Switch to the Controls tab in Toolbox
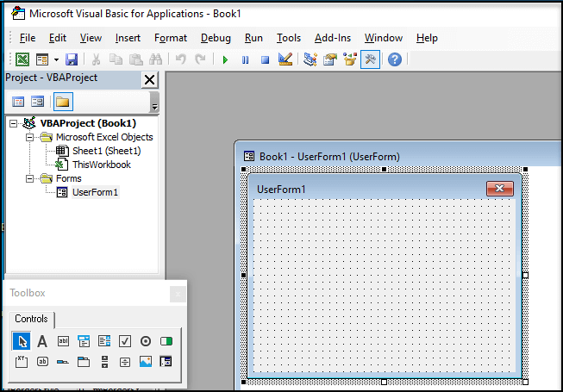Screen dimensions: 563x392 (x=31, y=319)
